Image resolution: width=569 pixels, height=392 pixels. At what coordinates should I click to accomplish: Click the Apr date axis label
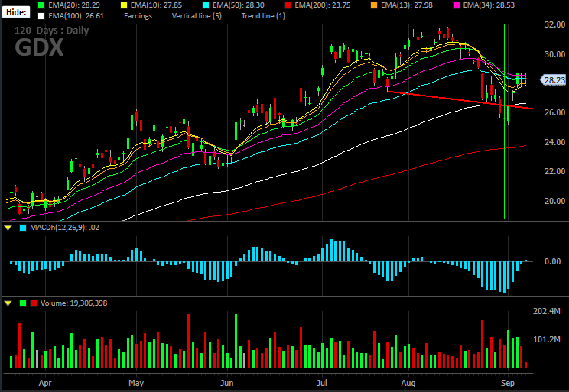coord(45,383)
